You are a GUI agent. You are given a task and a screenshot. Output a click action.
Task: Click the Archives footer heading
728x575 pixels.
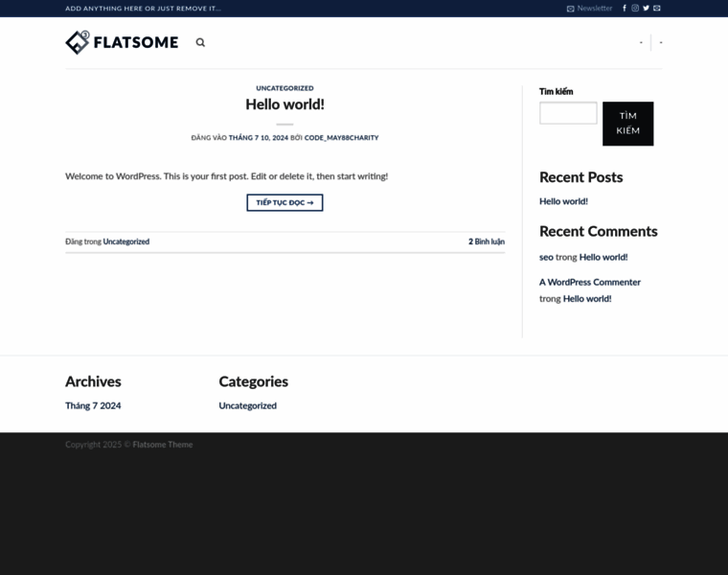point(93,381)
